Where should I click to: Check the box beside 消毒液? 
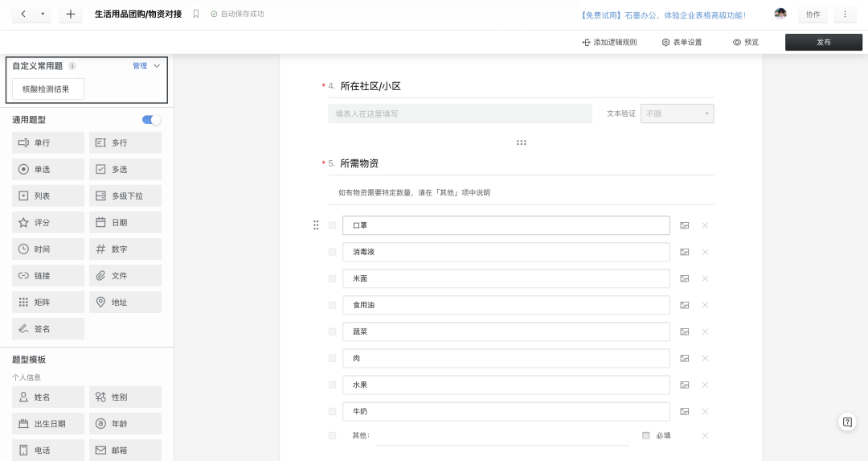click(332, 252)
